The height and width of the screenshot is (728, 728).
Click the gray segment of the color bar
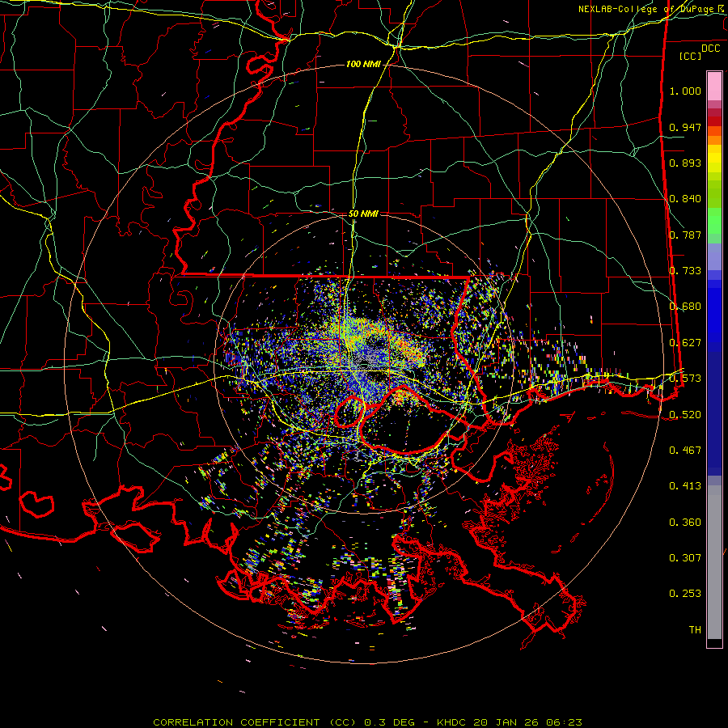click(714, 562)
